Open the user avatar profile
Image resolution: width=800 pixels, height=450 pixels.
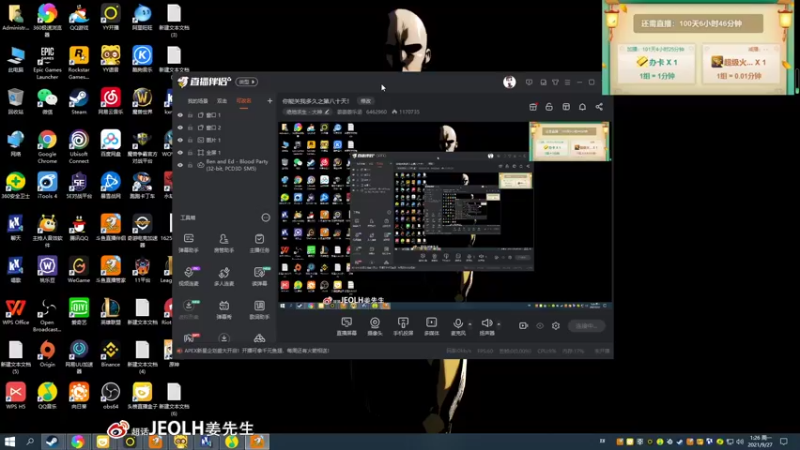[509, 82]
